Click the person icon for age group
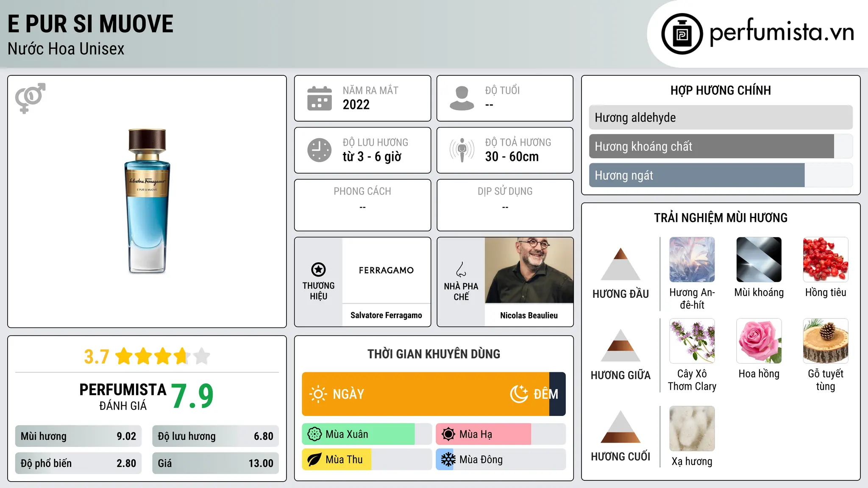 pos(462,98)
